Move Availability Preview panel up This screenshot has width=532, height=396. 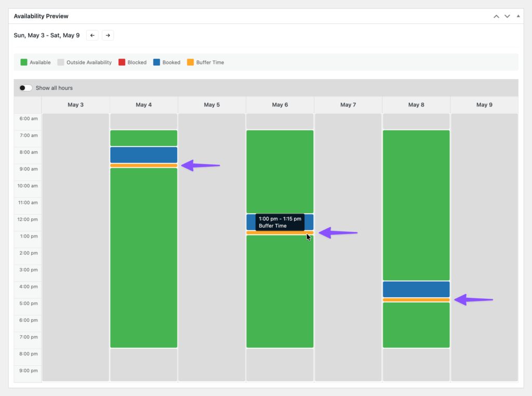[x=496, y=17]
